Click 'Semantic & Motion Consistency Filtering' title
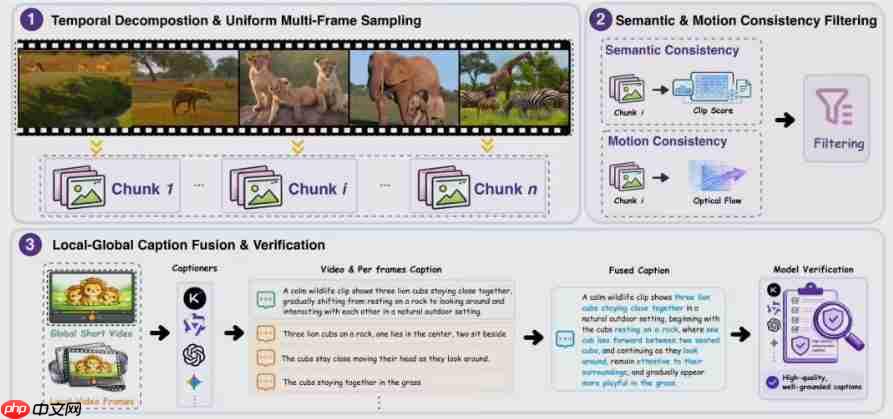Viewport: 893px width, 419px height. coord(746,21)
